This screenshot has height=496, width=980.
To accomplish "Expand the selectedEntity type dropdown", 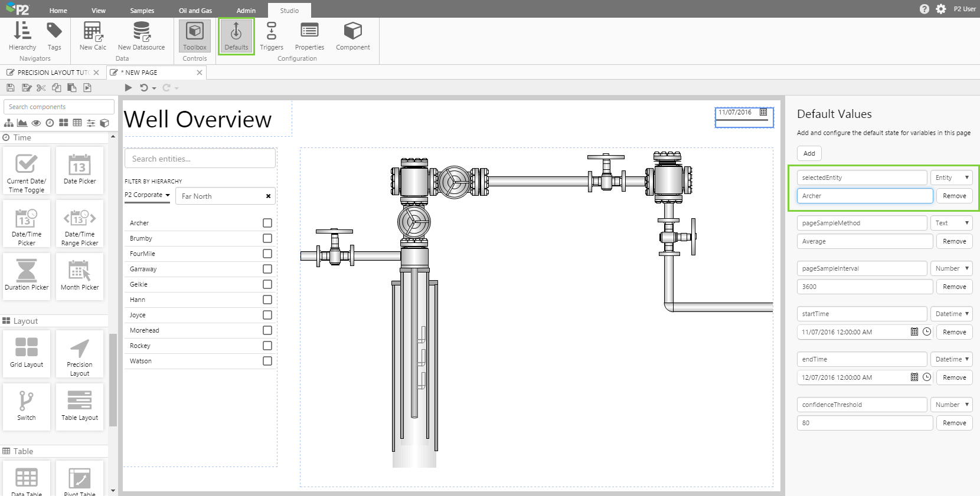I will (x=951, y=178).
